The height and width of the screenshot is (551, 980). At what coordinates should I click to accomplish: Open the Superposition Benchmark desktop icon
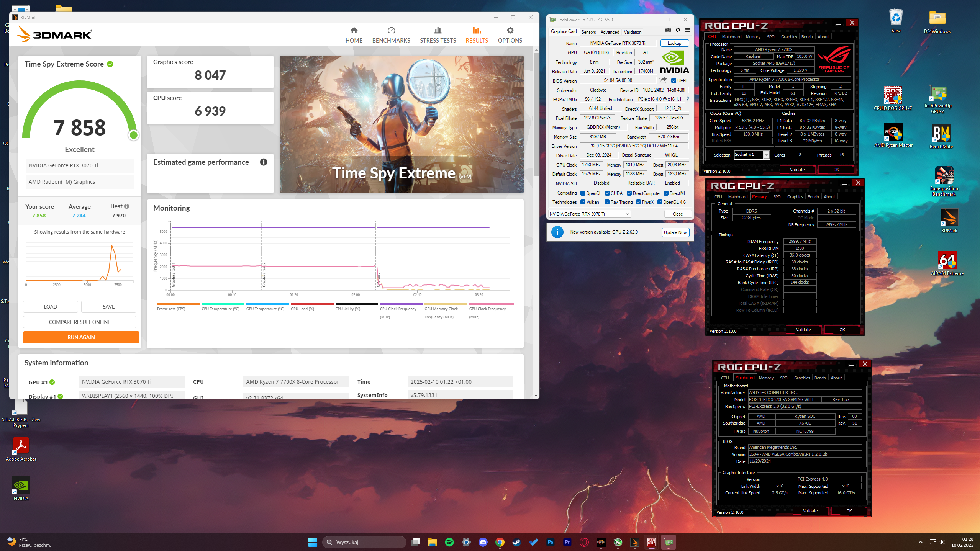944,181
